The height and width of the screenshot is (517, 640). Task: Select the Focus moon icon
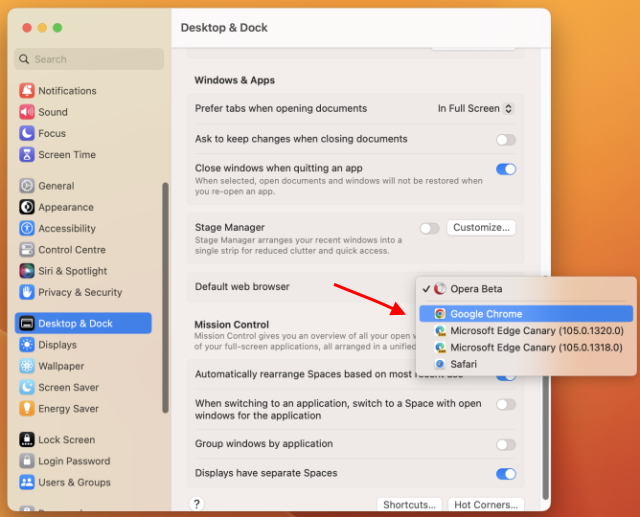pos(27,133)
